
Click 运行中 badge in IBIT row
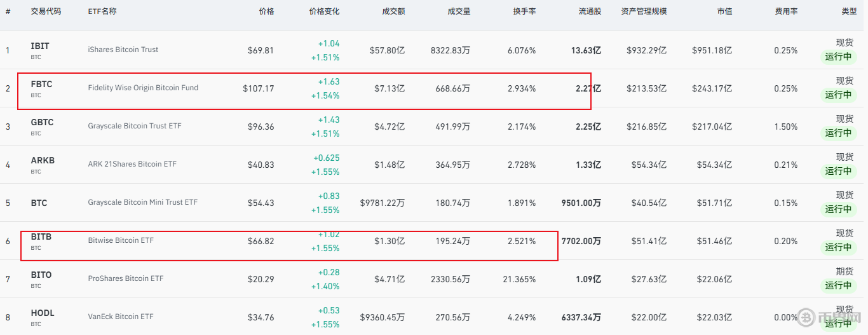pos(838,57)
